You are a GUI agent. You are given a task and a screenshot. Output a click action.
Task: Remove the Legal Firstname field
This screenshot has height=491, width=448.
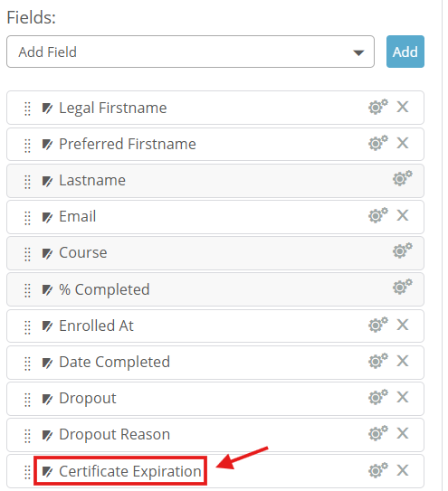[403, 107]
